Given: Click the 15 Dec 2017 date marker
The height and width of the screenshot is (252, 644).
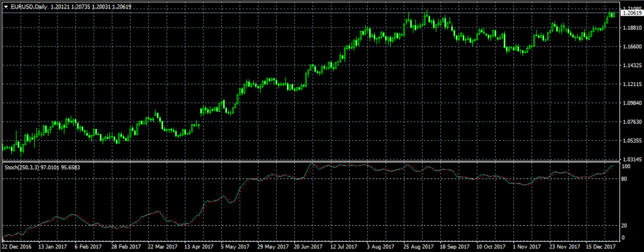Looking at the screenshot, I should [600, 247].
